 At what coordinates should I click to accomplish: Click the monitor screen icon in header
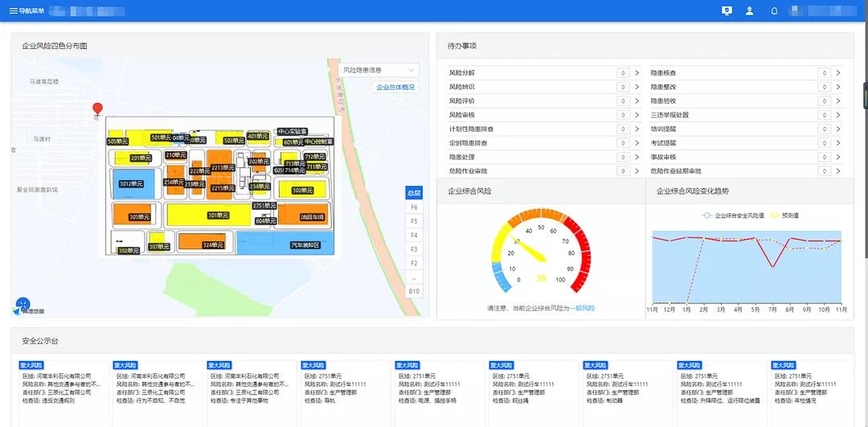click(727, 10)
